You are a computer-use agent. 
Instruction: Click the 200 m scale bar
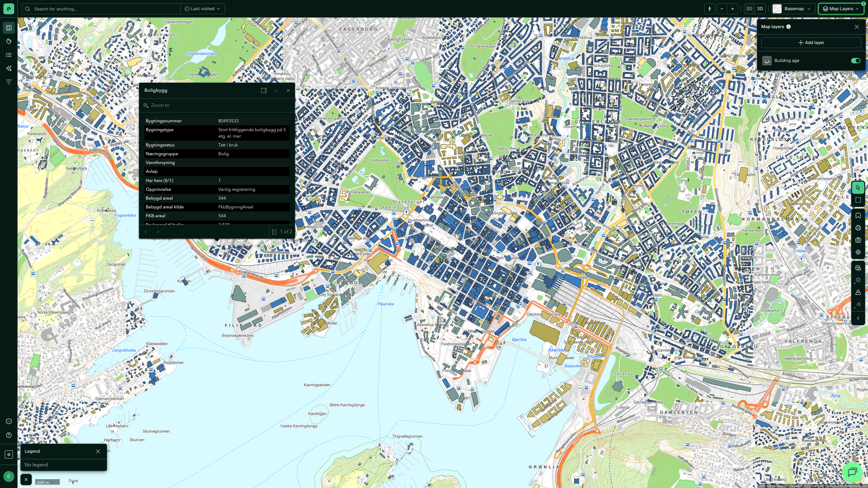pos(47,482)
